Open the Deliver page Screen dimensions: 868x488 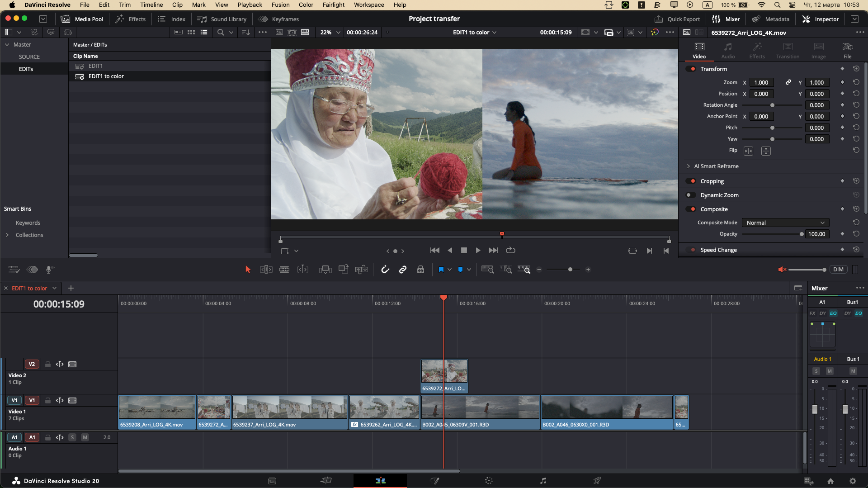(x=597, y=481)
